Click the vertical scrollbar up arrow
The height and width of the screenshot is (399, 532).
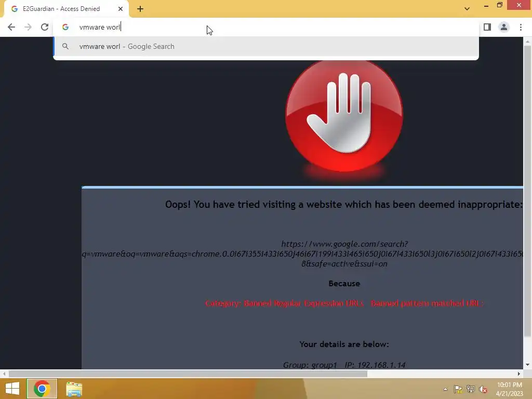[x=527, y=42]
